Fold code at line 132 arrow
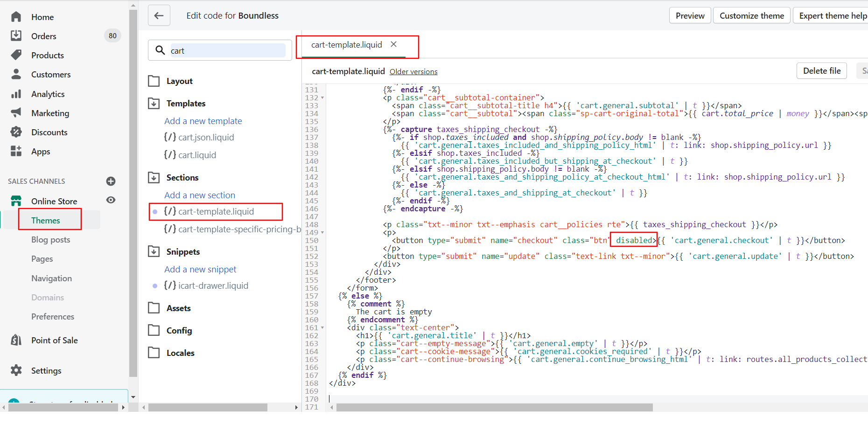868x431 pixels. pos(322,98)
